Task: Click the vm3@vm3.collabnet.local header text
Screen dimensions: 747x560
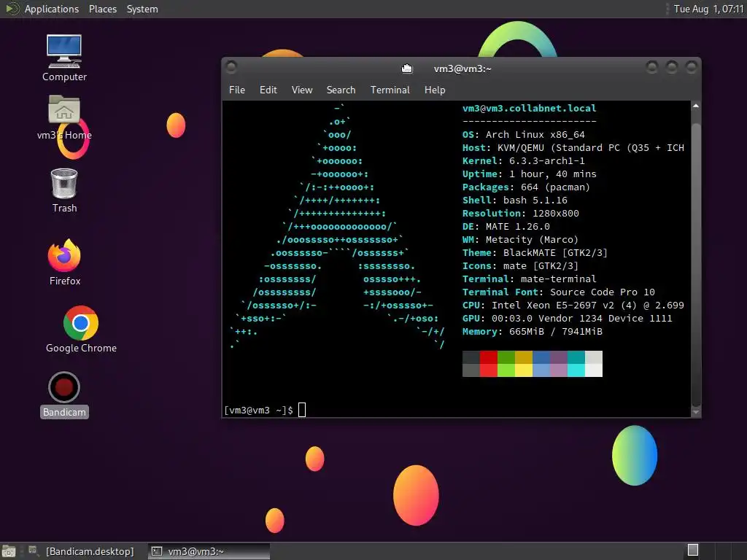Action: click(x=530, y=109)
